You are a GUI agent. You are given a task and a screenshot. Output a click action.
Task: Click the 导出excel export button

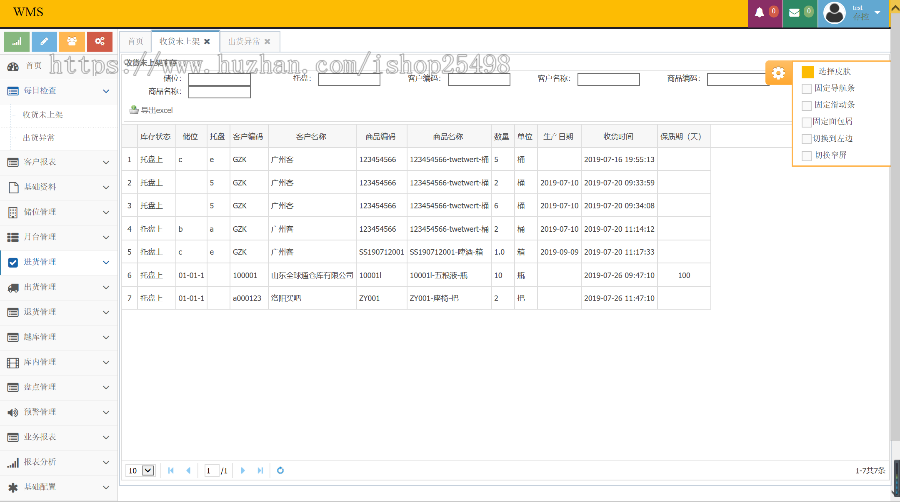pyautogui.click(x=151, y=109)
